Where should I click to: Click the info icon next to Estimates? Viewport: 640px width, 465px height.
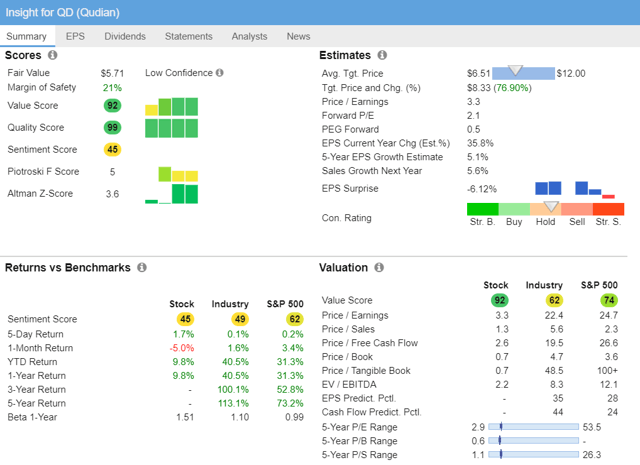click(382, 55)
